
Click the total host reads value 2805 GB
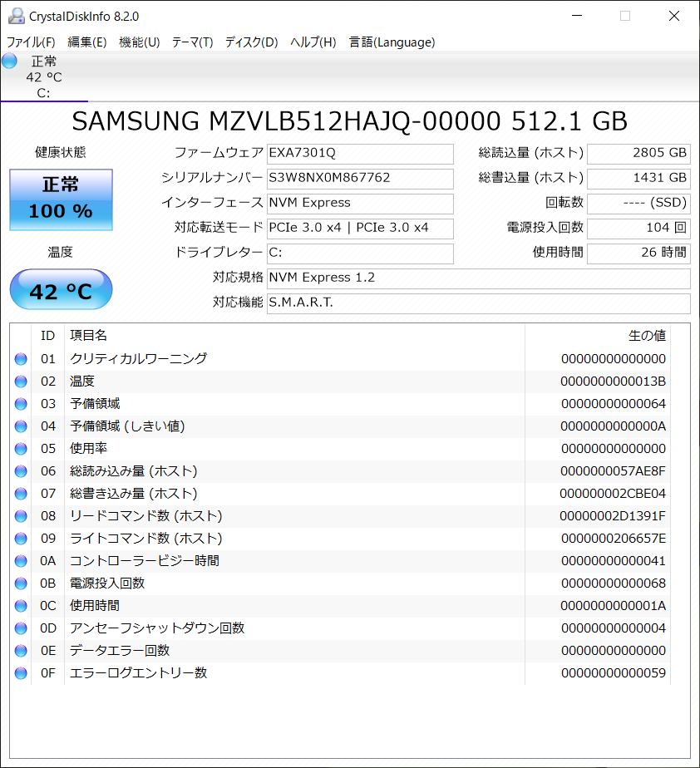coord(638,153)
